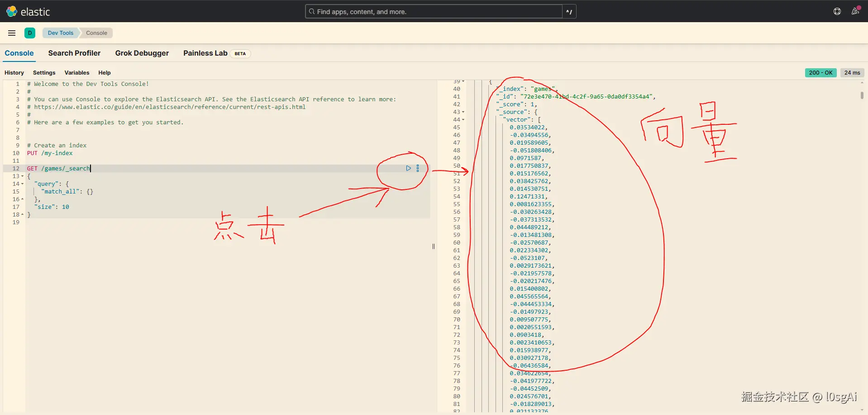The image size is (868, 415).
Task: Click the 24 ms response time badge
Action: pos(852,73)
